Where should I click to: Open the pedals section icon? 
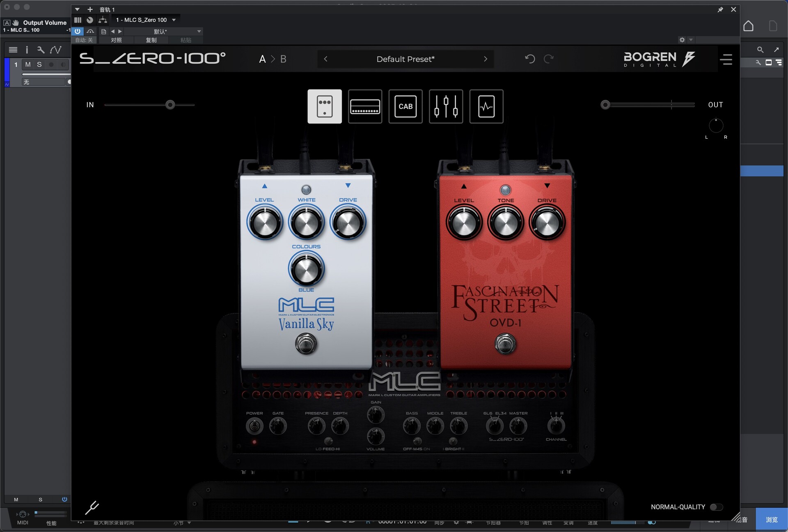pos(324,106)
